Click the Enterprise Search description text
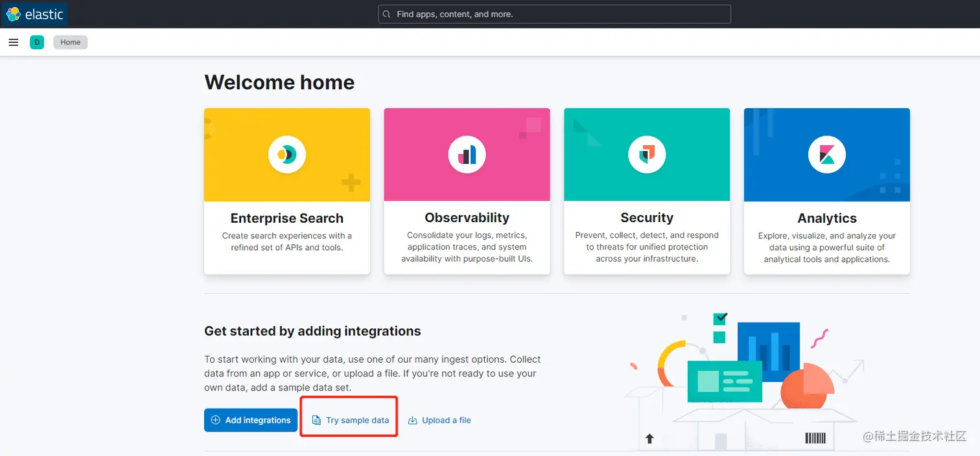This screenshot has height=456, width=980. click(x=287, y=242)
